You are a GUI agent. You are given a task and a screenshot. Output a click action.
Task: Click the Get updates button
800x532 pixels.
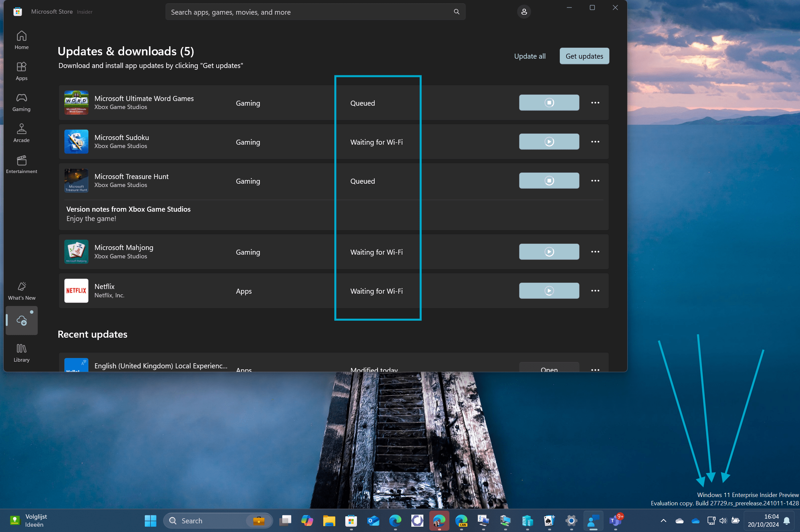pos(584,56)
